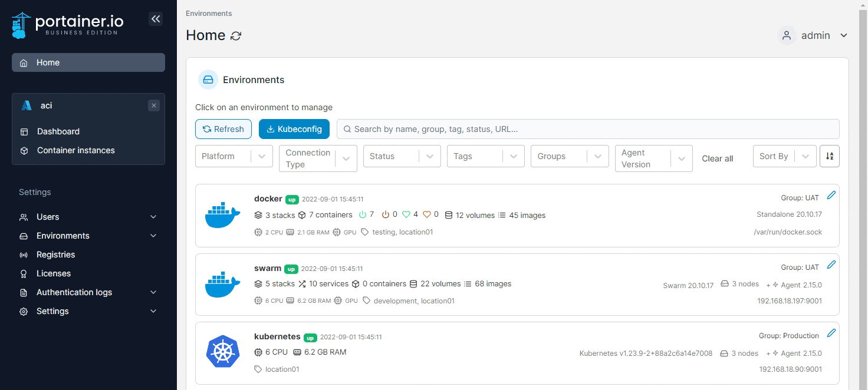The height and width of the screenshot is (390, 868).
Task: Open Home in the sidebar
Action: tap(88, 62)
